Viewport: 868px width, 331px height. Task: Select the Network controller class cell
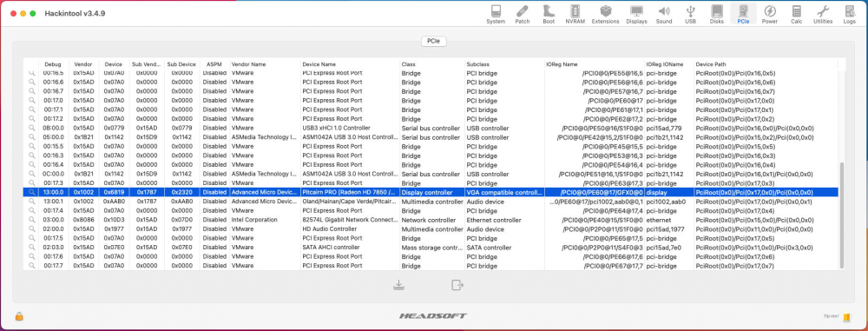point(431,220)
